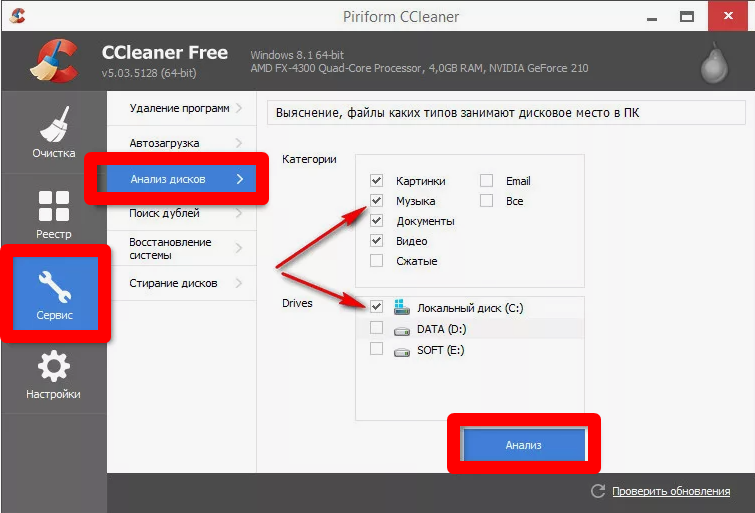Click the CCleaner Free title text

click(165, 53)
